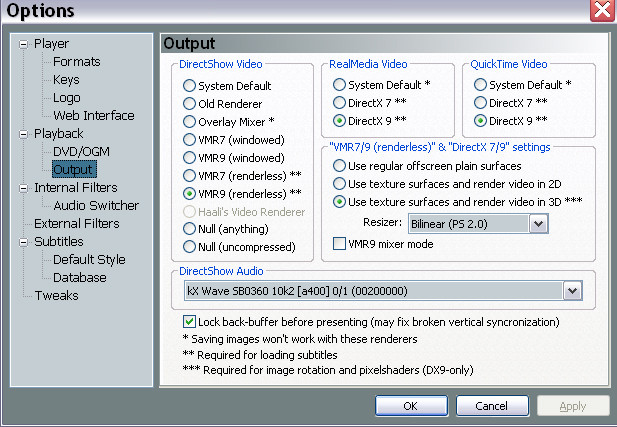This screenshot has width=617, height=427.
Task: Select the Internal Filters tree item
Action: [x=76, y=188]
